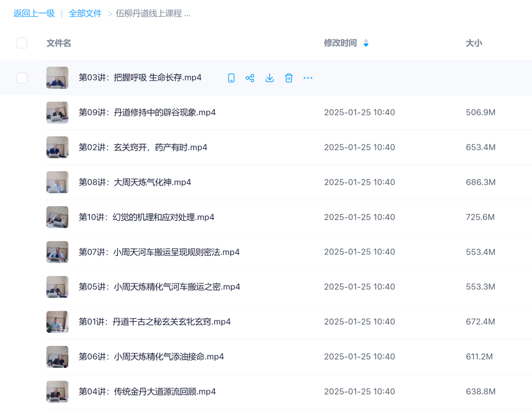Click the 大小 column header
The width and height of the screenshot is (532, 416).
click(x=474, y=43)
